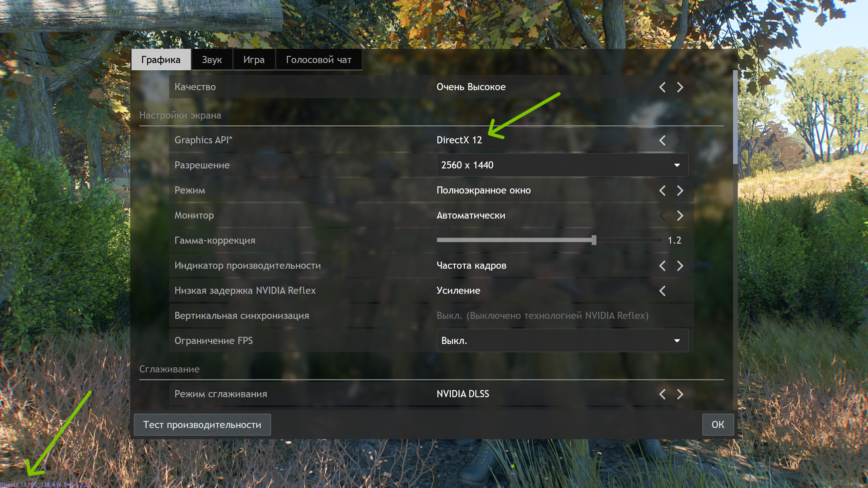Open the Звук tab
The width and height of the screenshot is (868, 488).
coord(212,60)
